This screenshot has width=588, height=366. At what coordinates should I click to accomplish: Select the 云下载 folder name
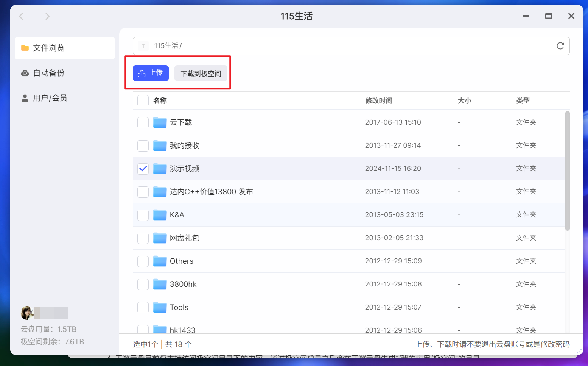coord(181,122)
